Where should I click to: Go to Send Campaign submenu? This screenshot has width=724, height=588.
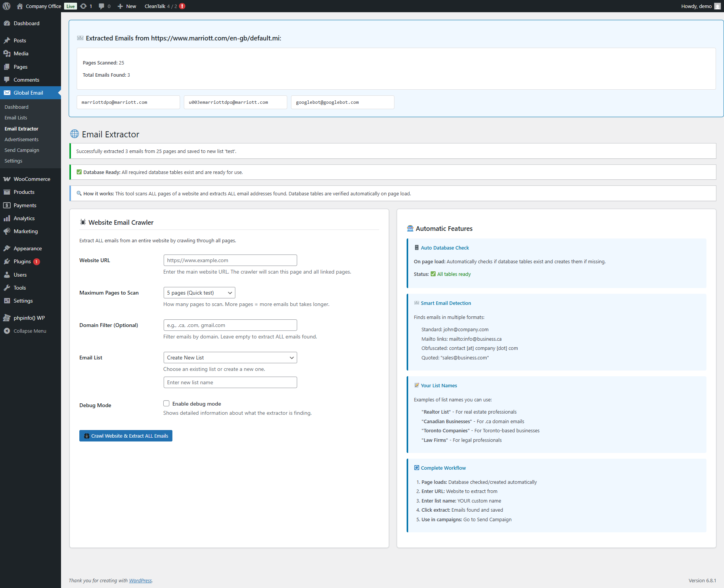click(22, 150)
